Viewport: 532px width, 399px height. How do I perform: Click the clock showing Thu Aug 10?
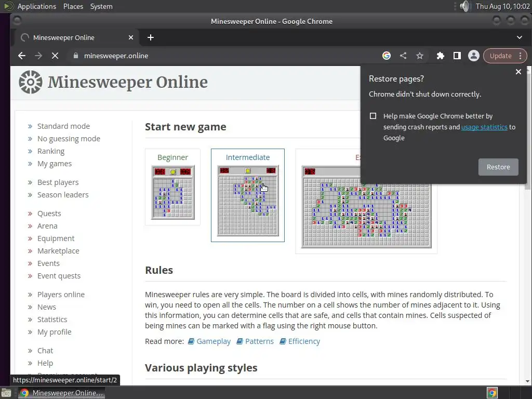pyautogui.click(x=502, y=6)
